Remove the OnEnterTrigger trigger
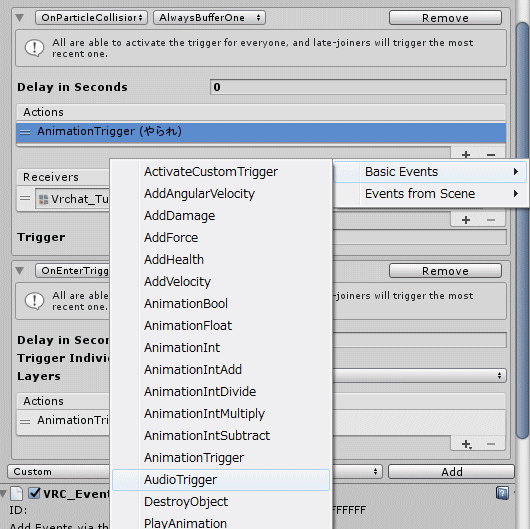This screenshot has height=529, width=530. pos(445,271)
